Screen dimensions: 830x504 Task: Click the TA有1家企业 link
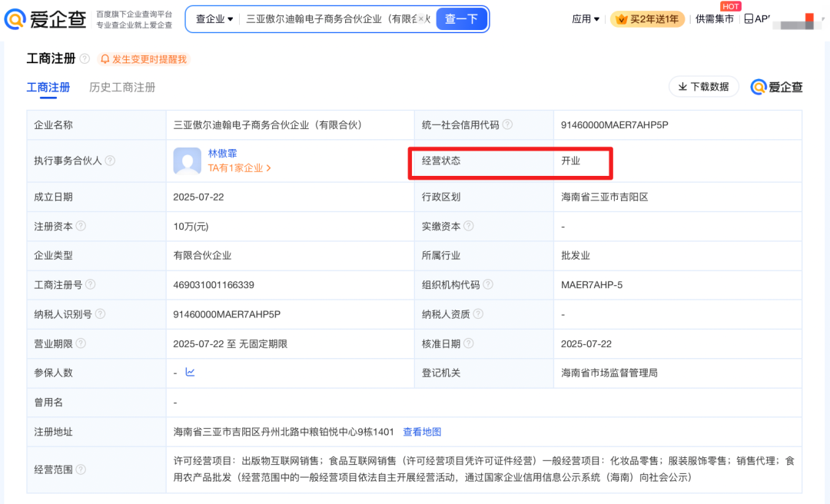tap(234, 168)
